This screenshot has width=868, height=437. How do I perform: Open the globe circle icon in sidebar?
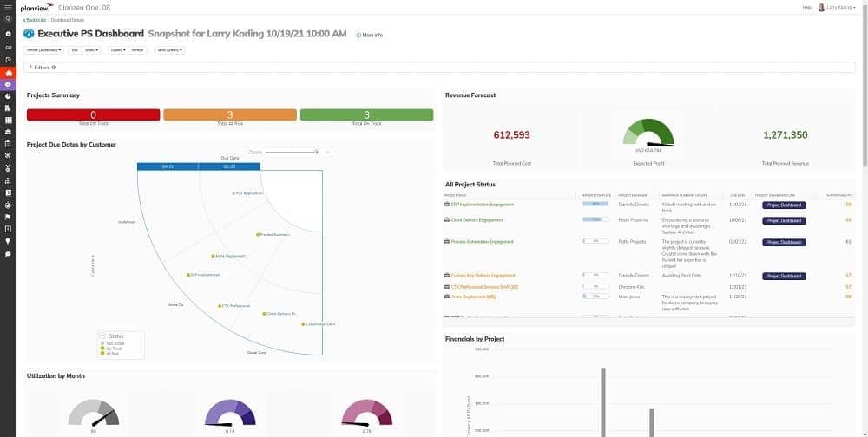tap(8, 205)
